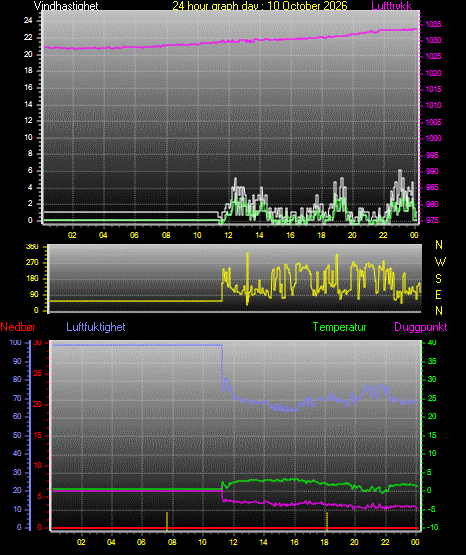Screen dimensions: 466x555
Task: Click 16 hour label under temperature graph
Action: click(x=294, y=542)
